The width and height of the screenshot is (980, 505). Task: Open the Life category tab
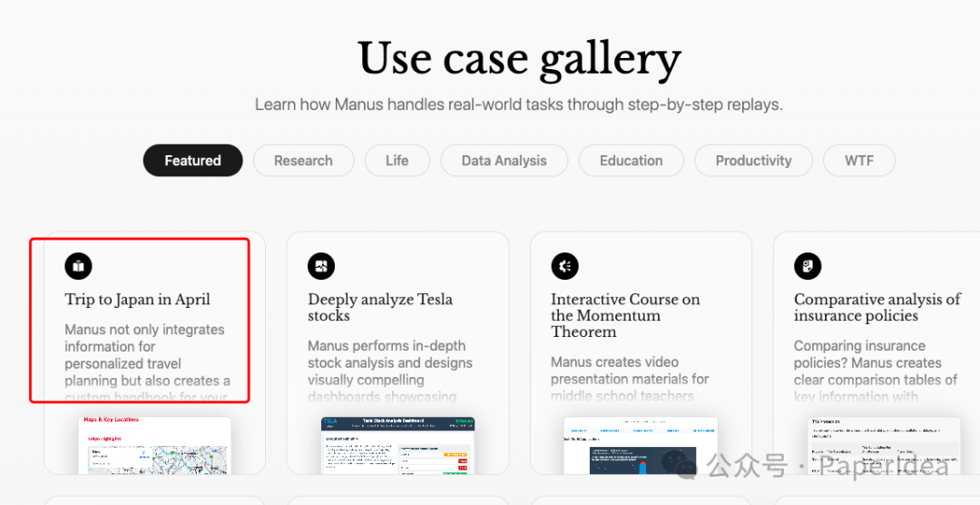tap(397, 161)
